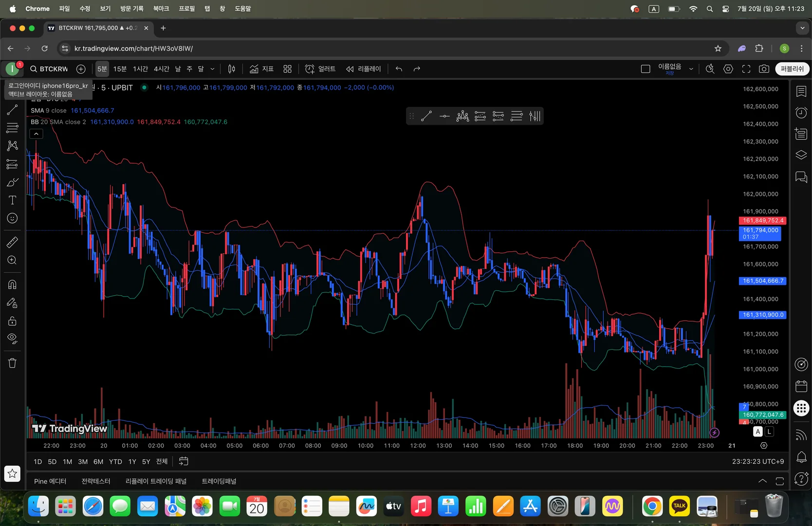Expand the timeframe dropdown arrow

click(x=212, y=69)
